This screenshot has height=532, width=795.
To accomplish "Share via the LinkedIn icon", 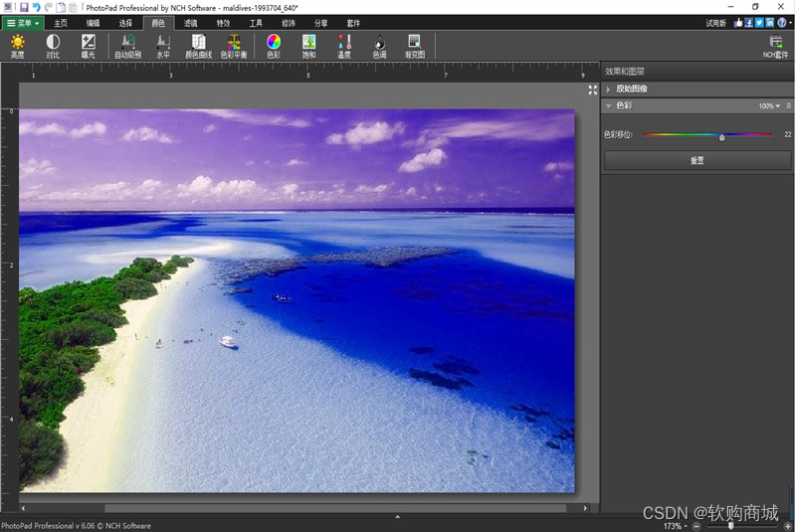I will point(770,22).
